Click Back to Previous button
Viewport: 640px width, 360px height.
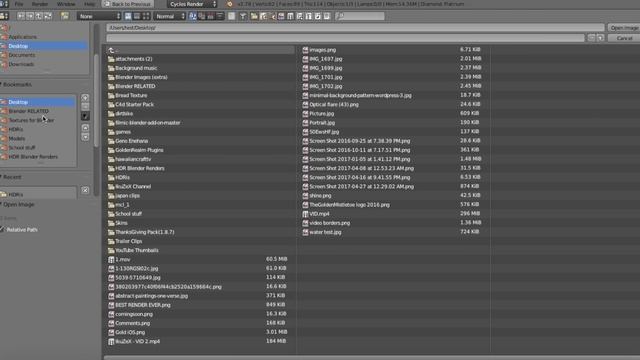click(127, 4)
